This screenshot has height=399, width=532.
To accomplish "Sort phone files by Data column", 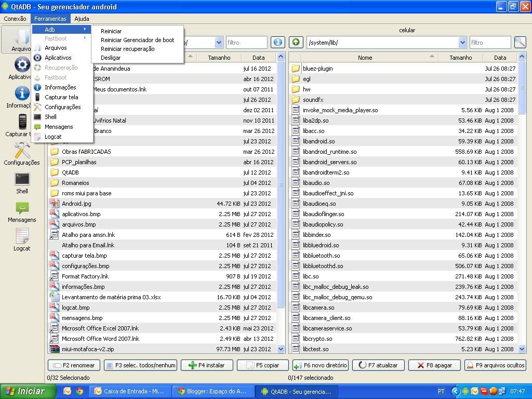I will point(500,58).
